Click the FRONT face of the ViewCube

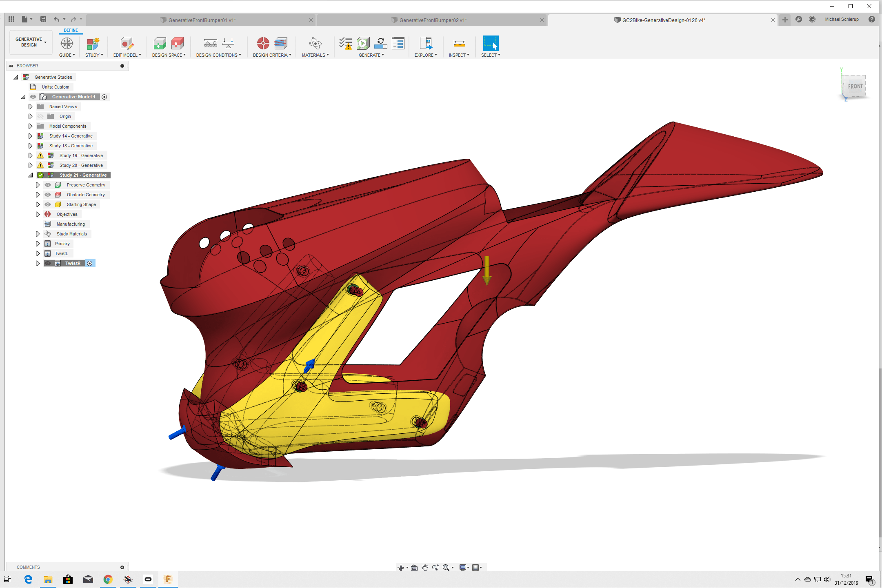point(855,86)
